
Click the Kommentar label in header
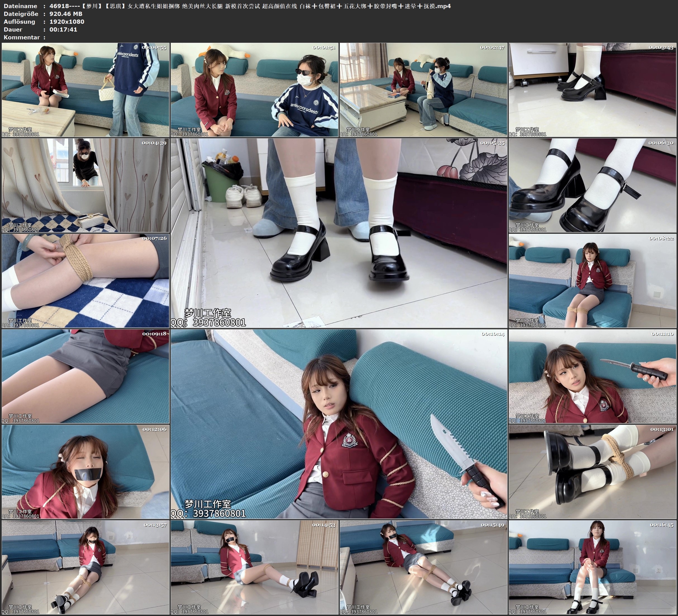pyautogui.click(x=22, y=37)
